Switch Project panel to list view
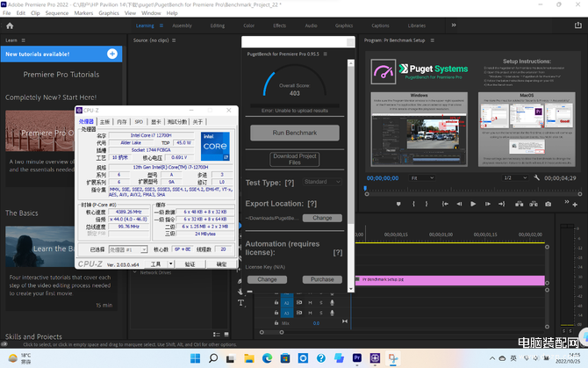The image size is (588, 368). pos(217,335)
